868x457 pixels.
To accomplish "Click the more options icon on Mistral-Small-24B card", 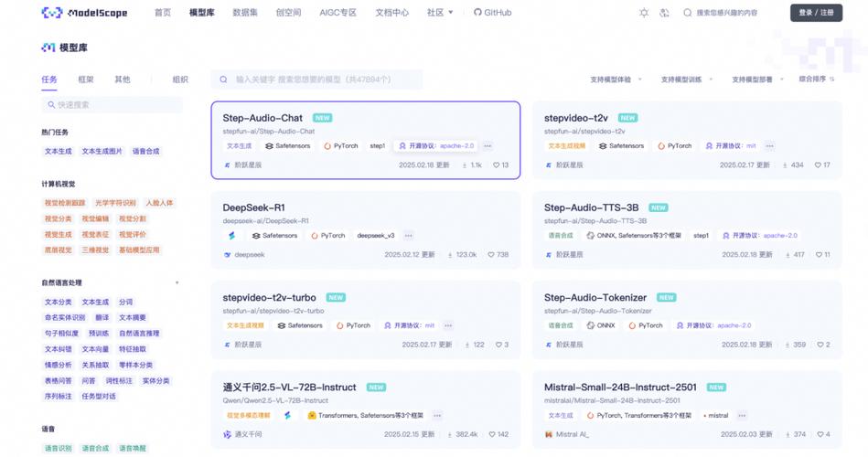I will (742, 416).
